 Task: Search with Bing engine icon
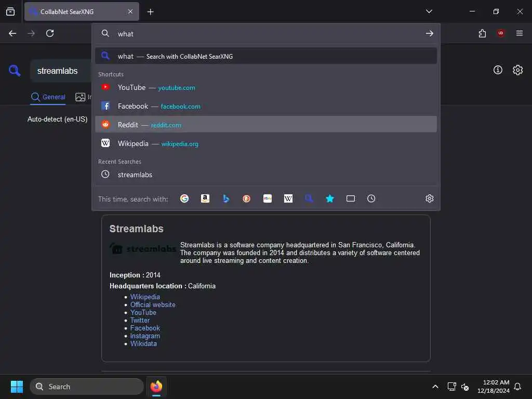(226, 198)
